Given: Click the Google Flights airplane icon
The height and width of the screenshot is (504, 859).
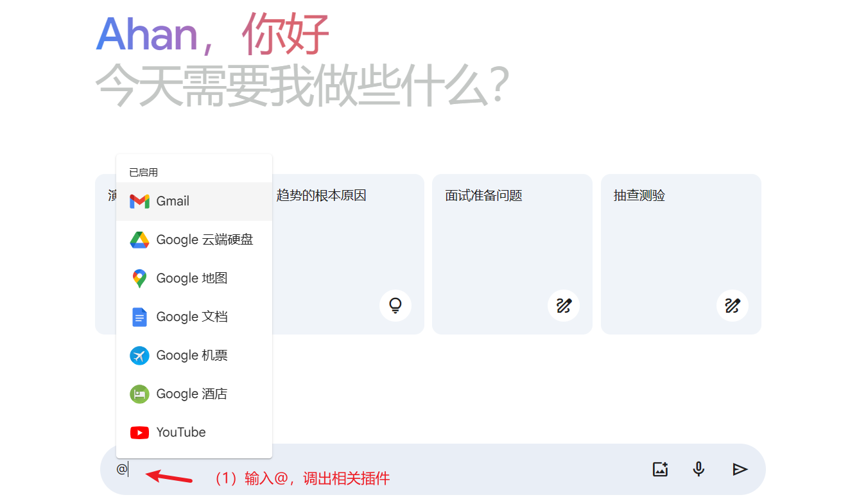Looking at the screenshot, I should tap(139, 356).
